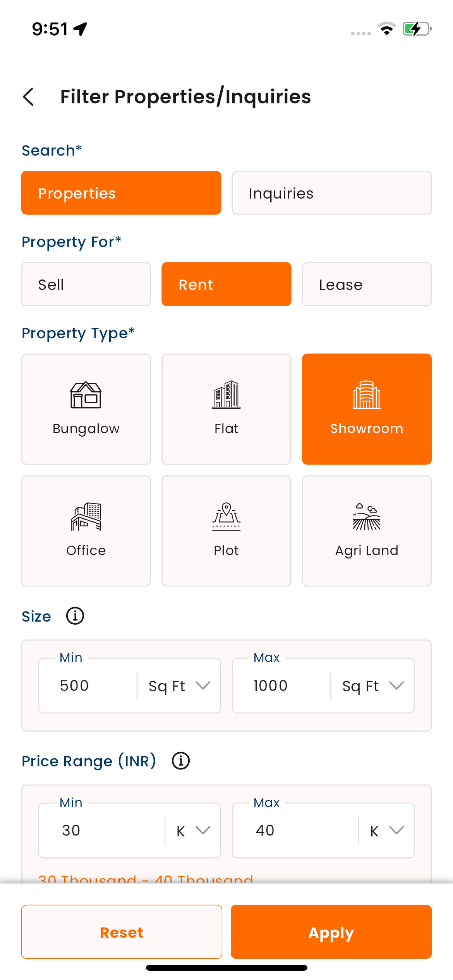Switch property for to Sell

tap(86, 284)
